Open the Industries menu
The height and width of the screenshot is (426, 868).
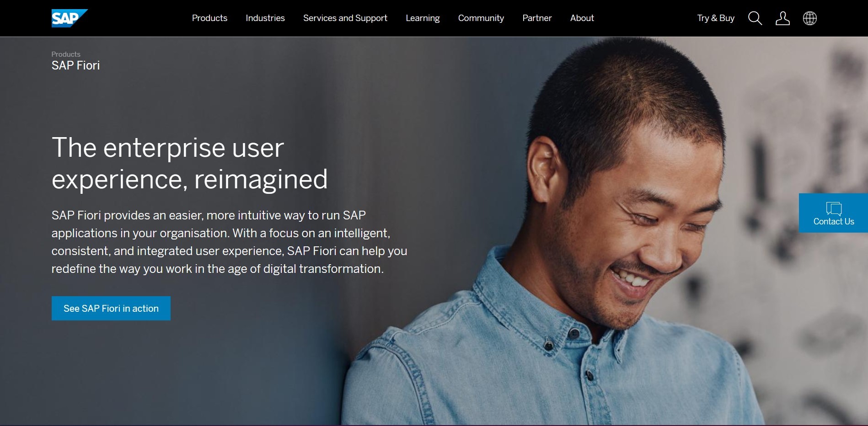point(265,18)
